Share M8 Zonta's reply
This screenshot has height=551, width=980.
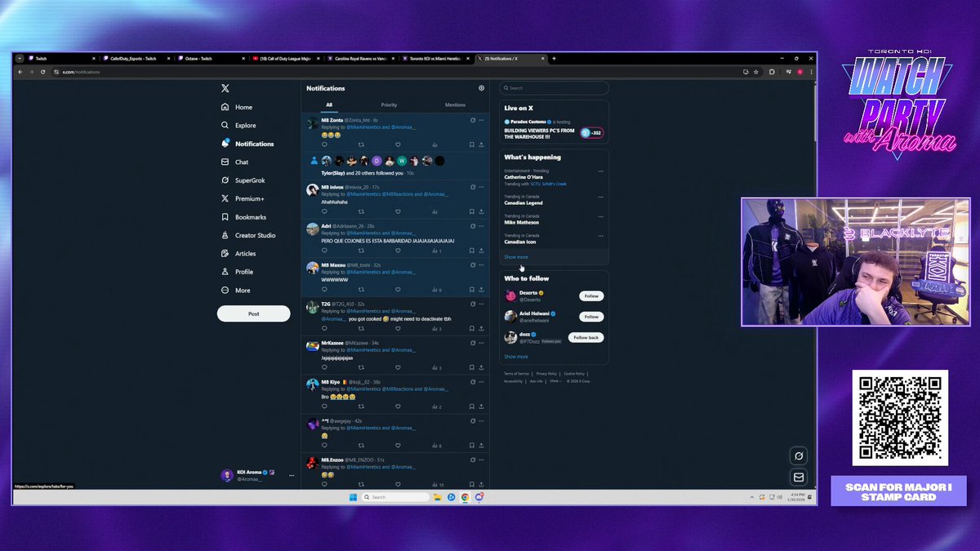tap(481, 144)
